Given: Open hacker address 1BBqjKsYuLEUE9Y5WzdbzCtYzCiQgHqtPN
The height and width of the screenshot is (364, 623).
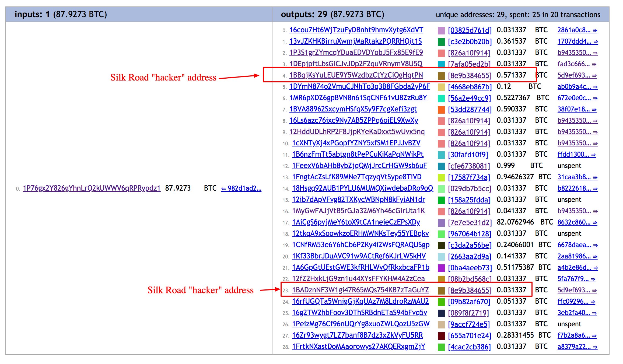Looking at the screenshot, I should pyautogui.click(x=356, y=75).
